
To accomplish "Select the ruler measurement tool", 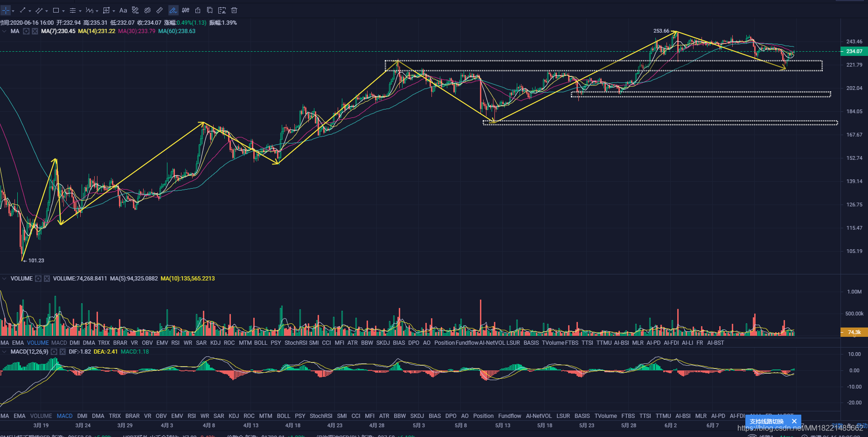I will tap(160, 10).
